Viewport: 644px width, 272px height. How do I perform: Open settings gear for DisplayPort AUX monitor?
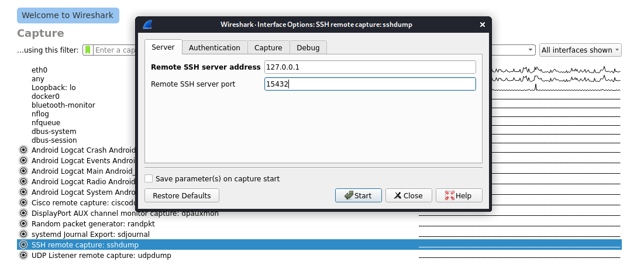[23, 214]
